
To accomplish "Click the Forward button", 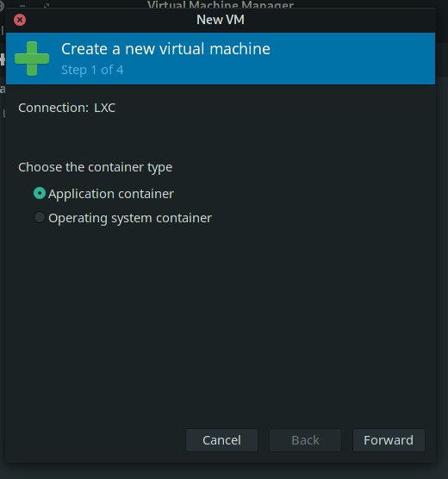I will point(389,440).
